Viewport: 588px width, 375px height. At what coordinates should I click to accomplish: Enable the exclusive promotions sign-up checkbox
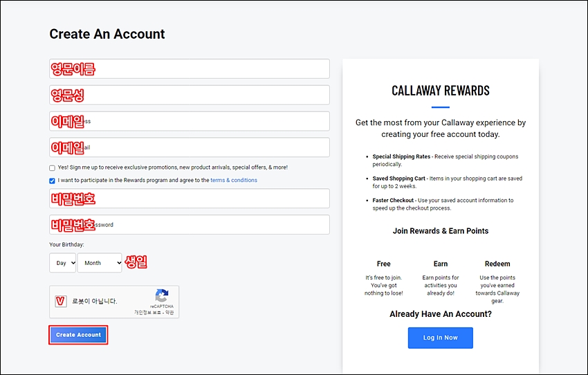point(52,168)
